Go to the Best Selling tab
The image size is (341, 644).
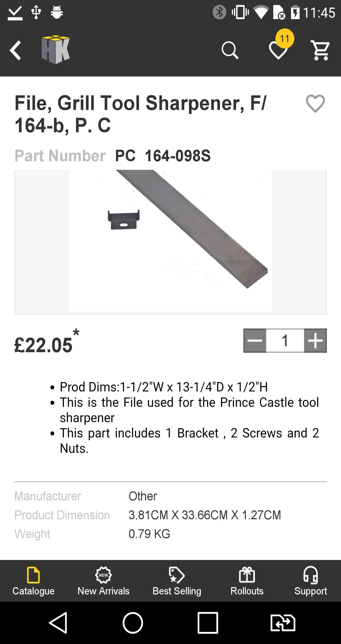pos(177,581)
